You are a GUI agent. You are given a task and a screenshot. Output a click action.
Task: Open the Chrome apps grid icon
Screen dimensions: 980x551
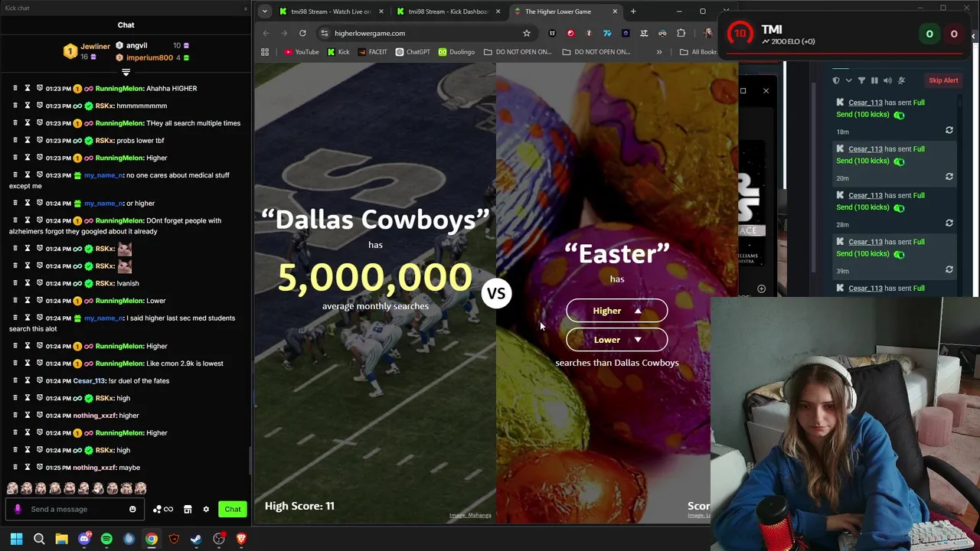click(265, 52)
